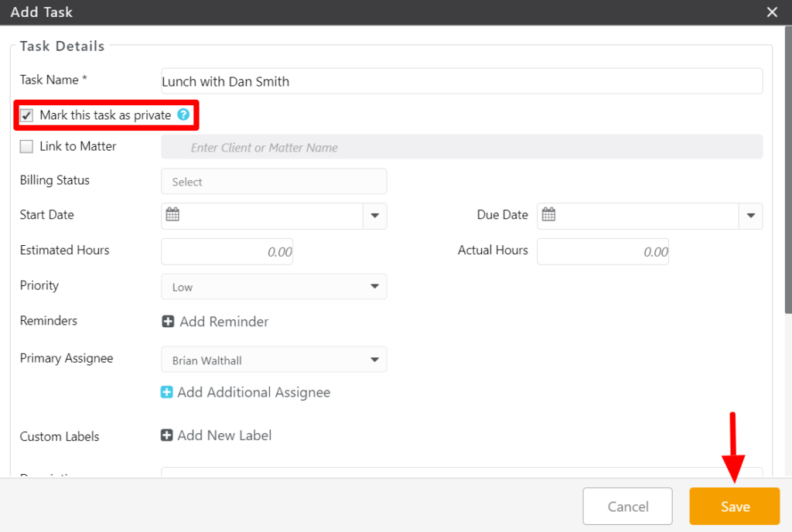
Task: Open the Primary Assignee dropdown
Action: 274,360
